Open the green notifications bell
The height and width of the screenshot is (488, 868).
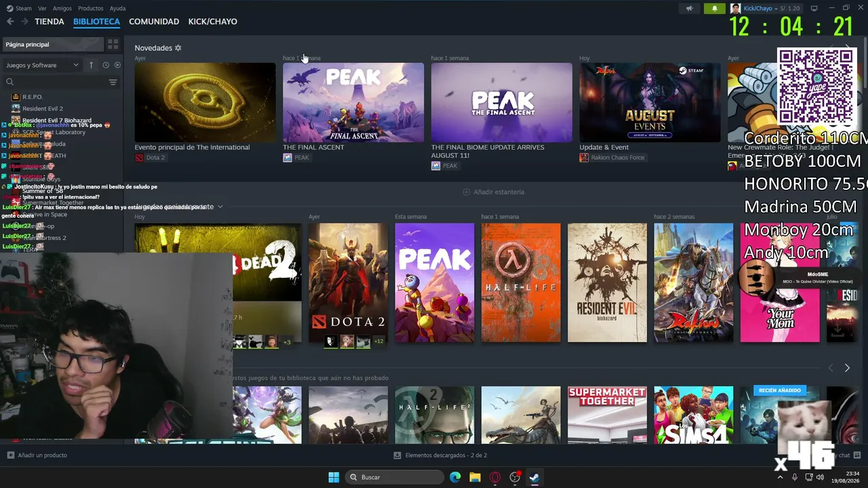click(x=714, y=8)
